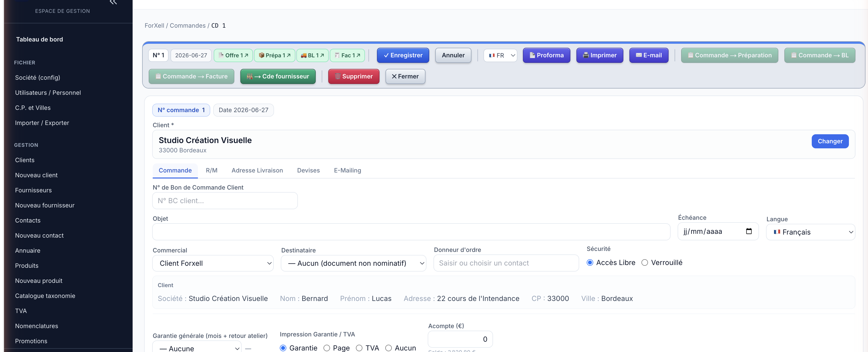Select the Accès Libre radio button

[x=590, y=263]
